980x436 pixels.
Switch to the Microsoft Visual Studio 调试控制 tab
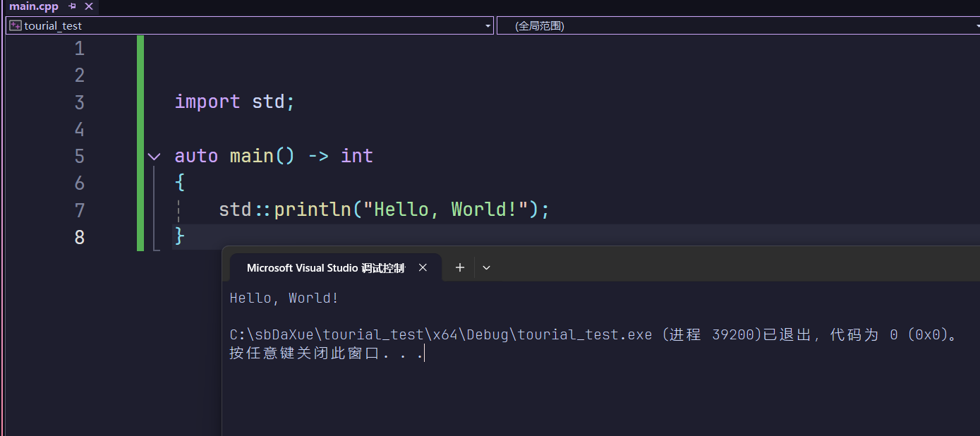coord(325,267)
